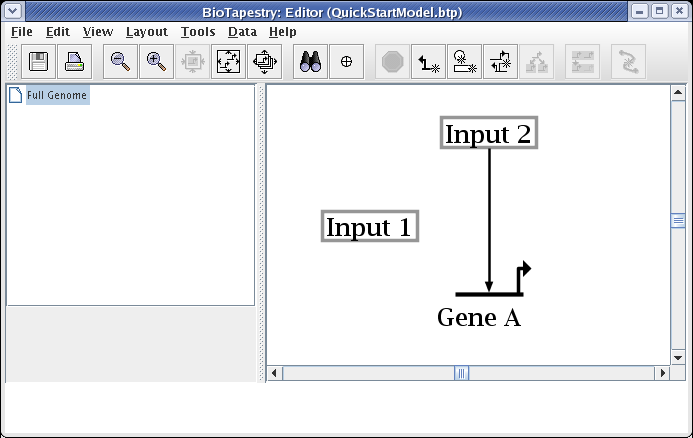The width and height of the screenshot is (693, 438).
Task: Click the Gene A label
Action: click(x=479, y=318)
